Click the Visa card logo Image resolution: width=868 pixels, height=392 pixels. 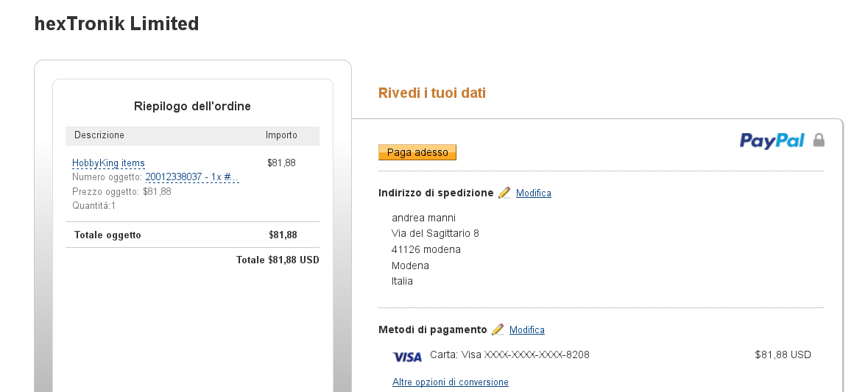[x=407, y=357]
